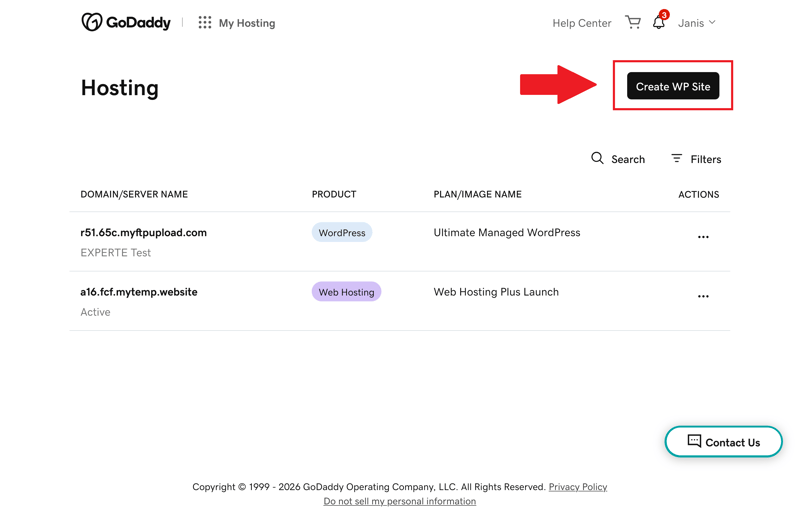This screenshot has width=800, height=524.
Task: View notifications via the bell icon
Action: (x=660, y=21)
